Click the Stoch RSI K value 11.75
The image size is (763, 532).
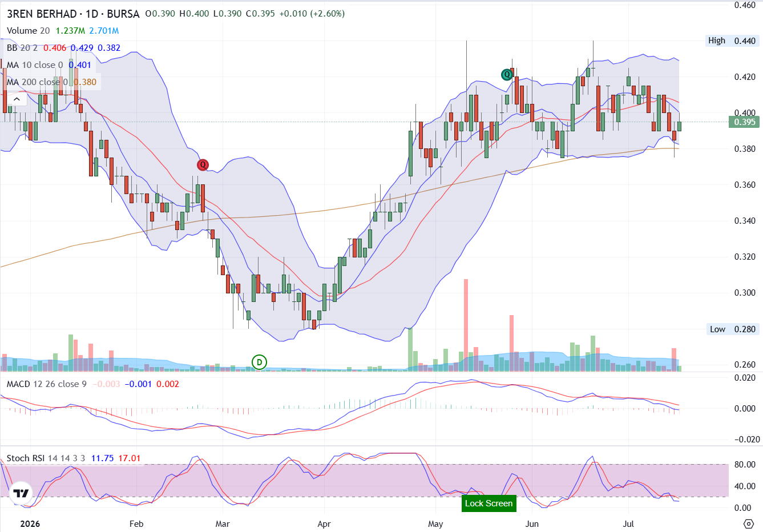[103, 458]
